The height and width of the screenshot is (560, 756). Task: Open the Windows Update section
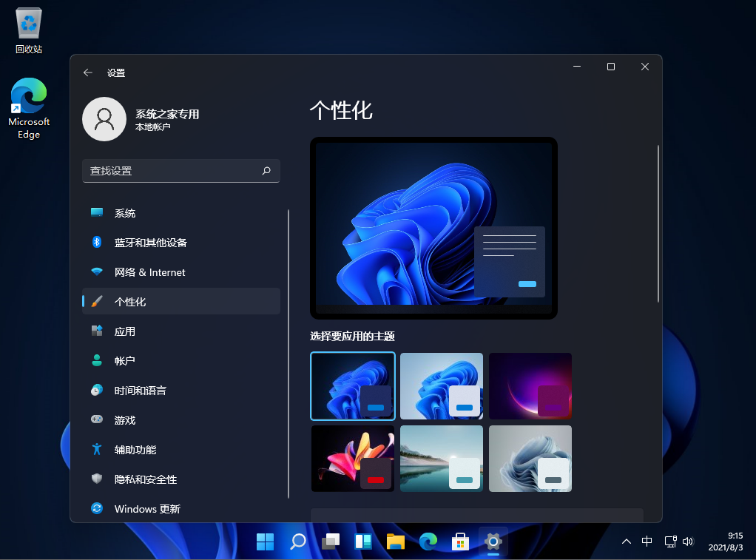click(x=146, y=509)
